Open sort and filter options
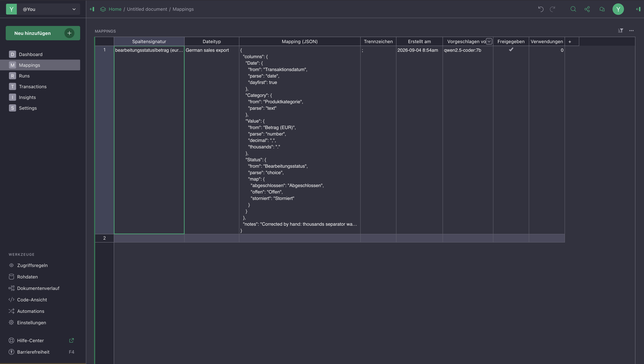This screenshot has width=644, height=364. point(621,31)
